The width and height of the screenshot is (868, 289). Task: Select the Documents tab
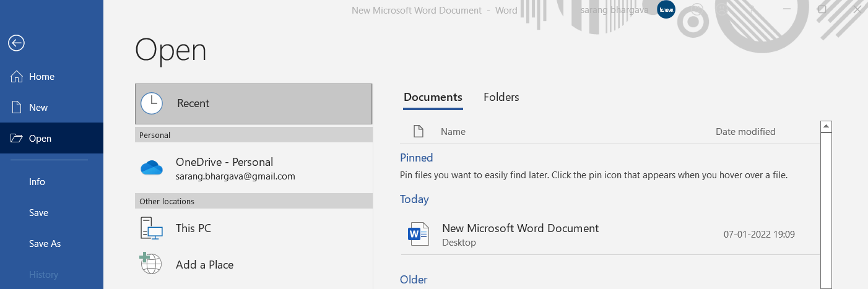(x=433, y=97)
